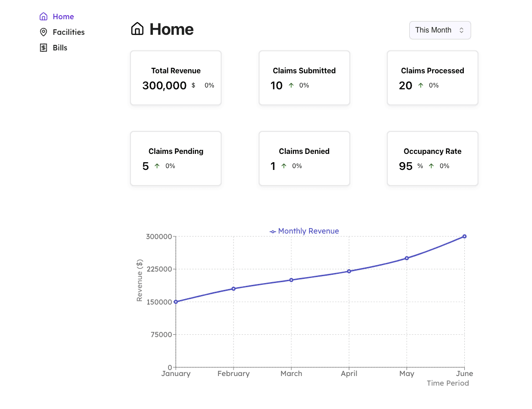Screen dimensions: 532x409
Task: Click the June data point on the chart
Action: click(x=464, y=236)
